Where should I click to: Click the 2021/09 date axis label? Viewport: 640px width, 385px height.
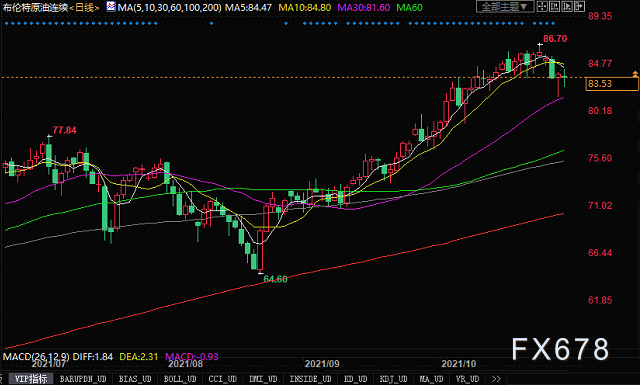322,364
